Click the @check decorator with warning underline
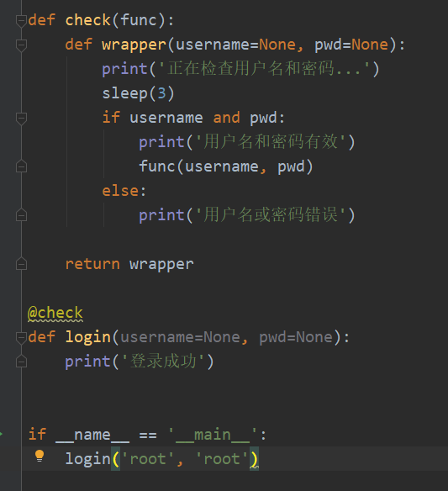The image size is (448, 491). click(55, 313)
